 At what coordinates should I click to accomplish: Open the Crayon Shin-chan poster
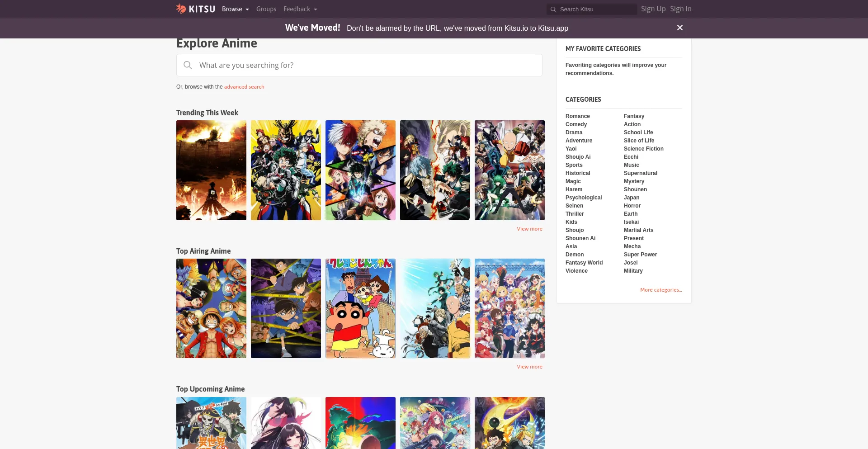pos(360,308)
